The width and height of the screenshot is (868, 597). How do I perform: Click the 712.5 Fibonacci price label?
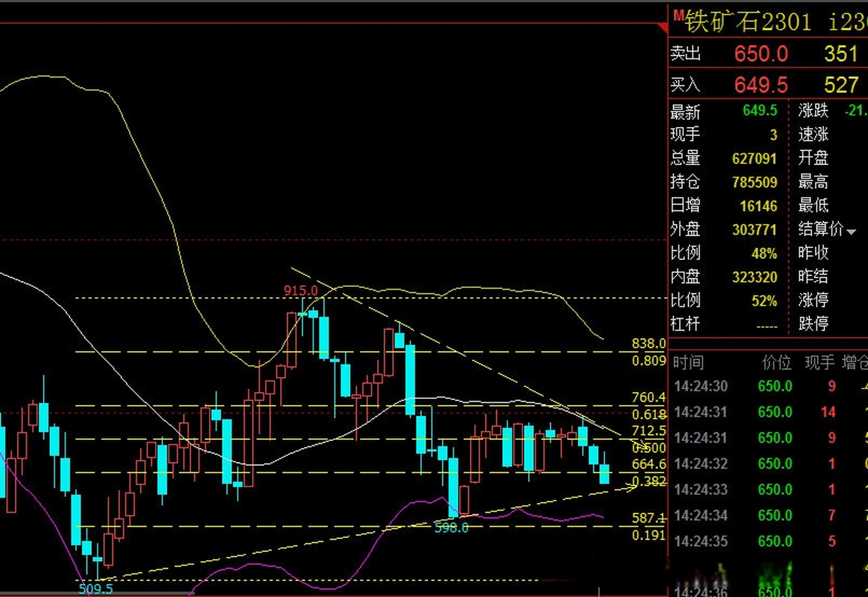tap(649, 430)
